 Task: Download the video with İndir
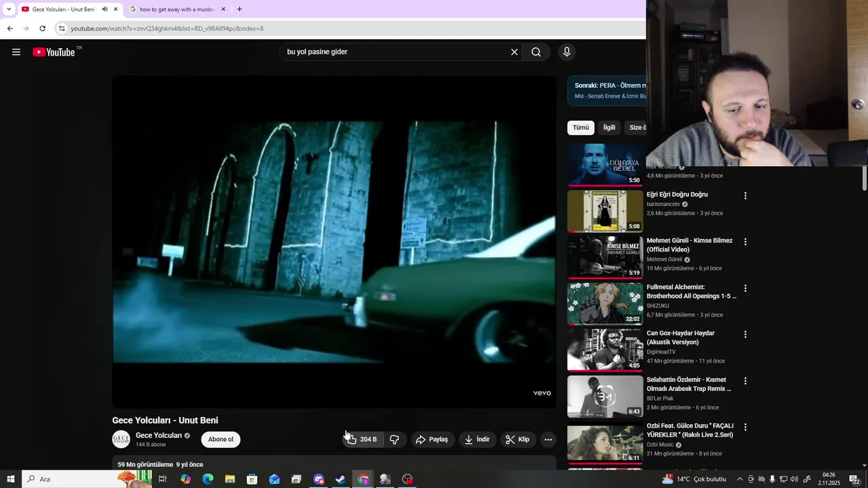click(x=477, y=439)
